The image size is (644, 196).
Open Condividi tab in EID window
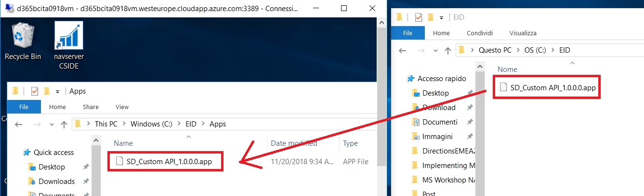[x=480, y=33]
